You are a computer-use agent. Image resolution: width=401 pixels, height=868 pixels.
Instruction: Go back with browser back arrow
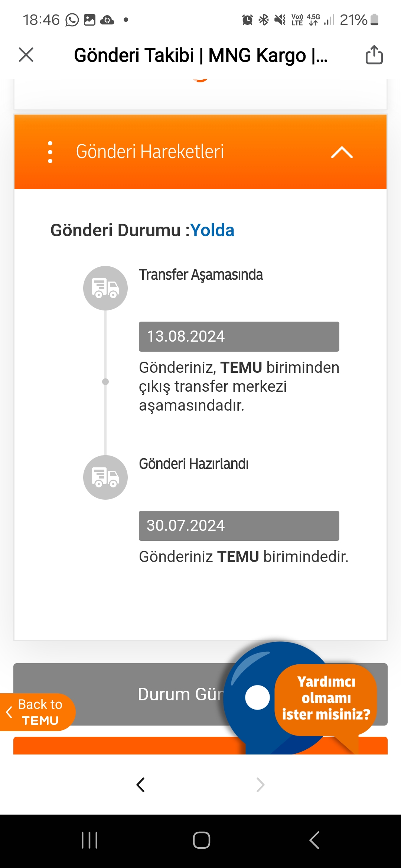(140, 785)
